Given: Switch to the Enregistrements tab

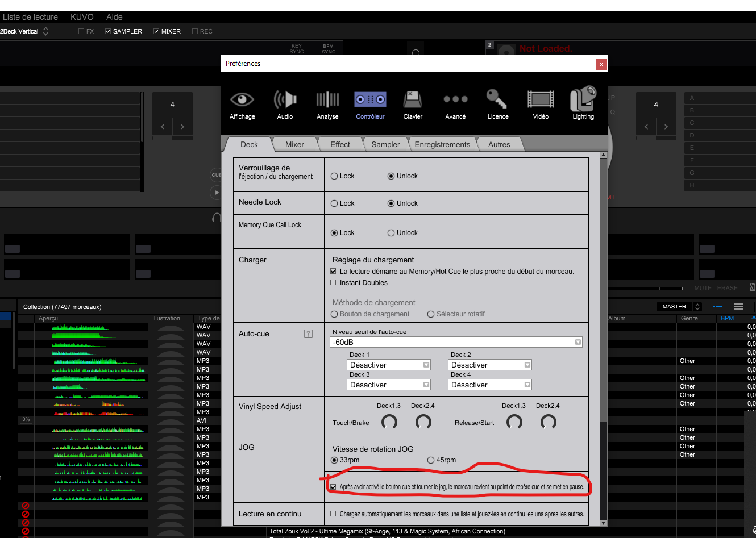Looking at the screenshot, I should pyautogui.click(x=442, y=144).
